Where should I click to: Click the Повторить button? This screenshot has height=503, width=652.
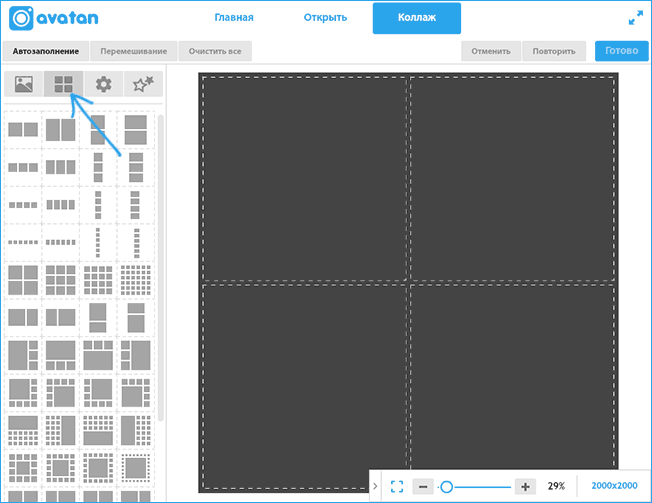(x=554, y=51)
